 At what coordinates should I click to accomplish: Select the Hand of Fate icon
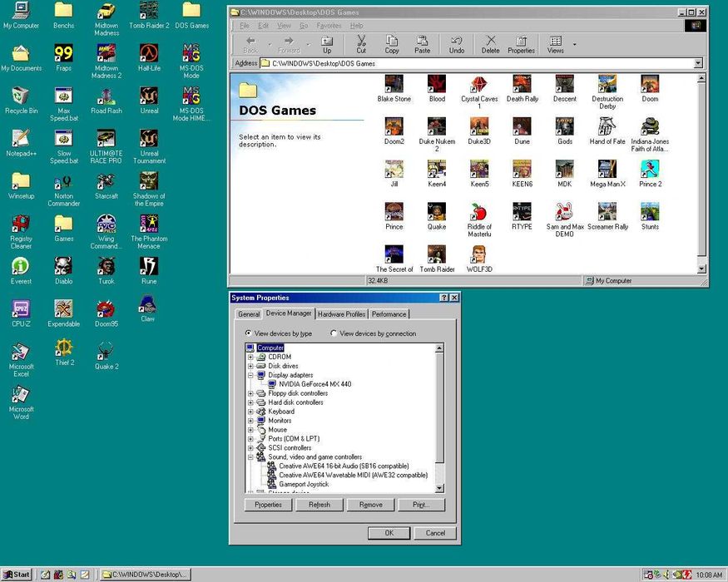pyautogui.click(x=607, y=131)
